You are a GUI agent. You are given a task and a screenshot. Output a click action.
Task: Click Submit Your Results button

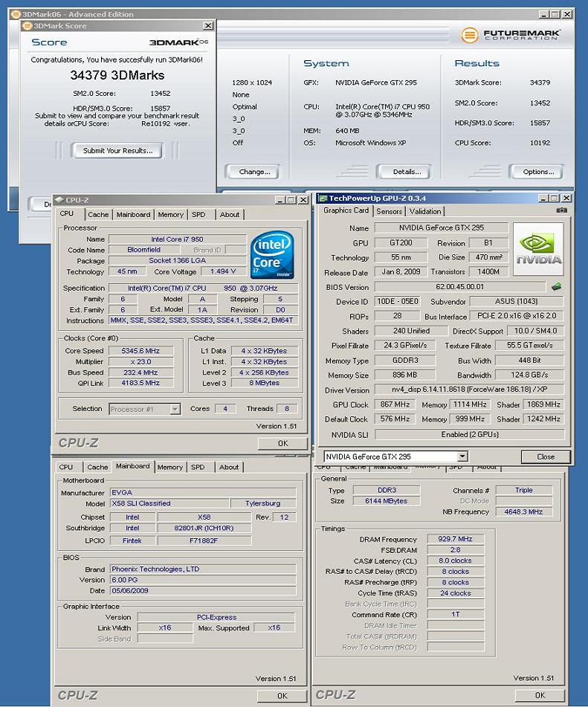click(117, 151)
